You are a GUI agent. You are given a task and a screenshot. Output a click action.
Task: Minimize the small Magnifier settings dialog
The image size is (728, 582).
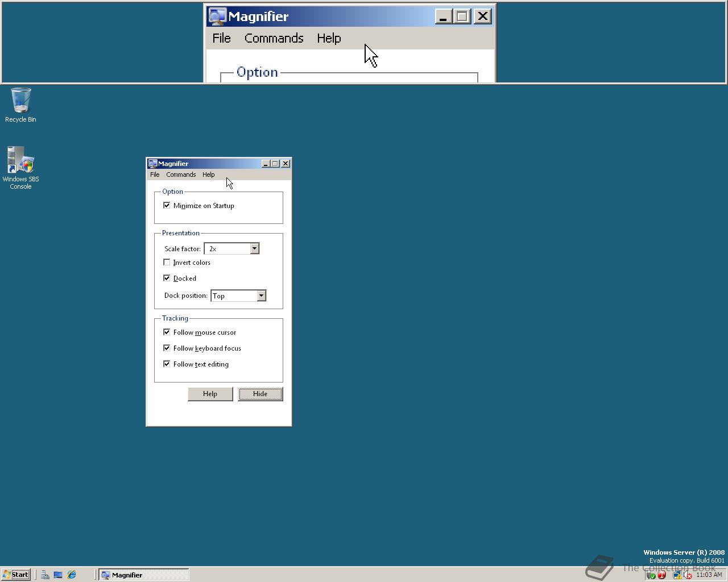pyautogui.click(x=266, y=164)
